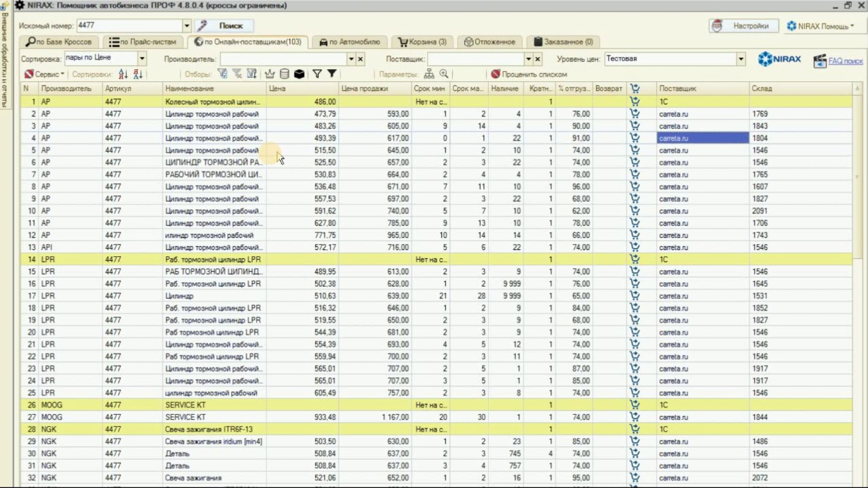This screenshot has width=868, height=488.
Task: Open Настройки settings button
Action: click(x=744, y=26)
